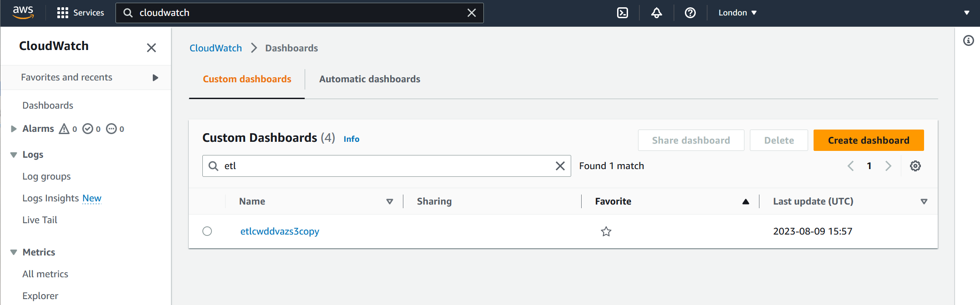Image resolution: width=980 pixels, height=305 pixels.
Task: Click the alarms in-alarm warning icon
Action: coord(64,129)
